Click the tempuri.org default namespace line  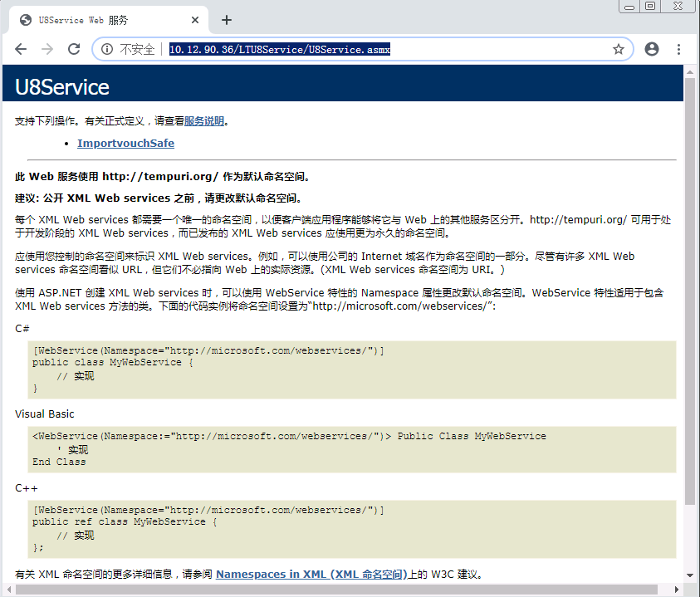[x=164, y=176]
